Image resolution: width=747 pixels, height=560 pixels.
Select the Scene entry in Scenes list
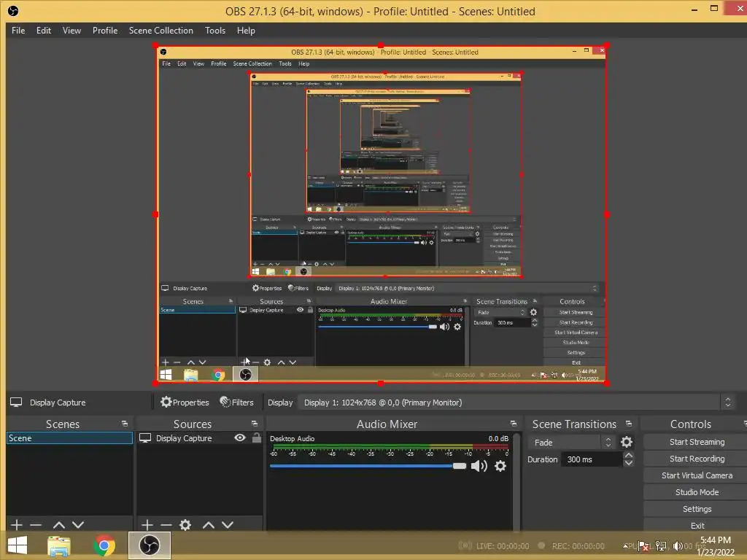click(69, 438)
